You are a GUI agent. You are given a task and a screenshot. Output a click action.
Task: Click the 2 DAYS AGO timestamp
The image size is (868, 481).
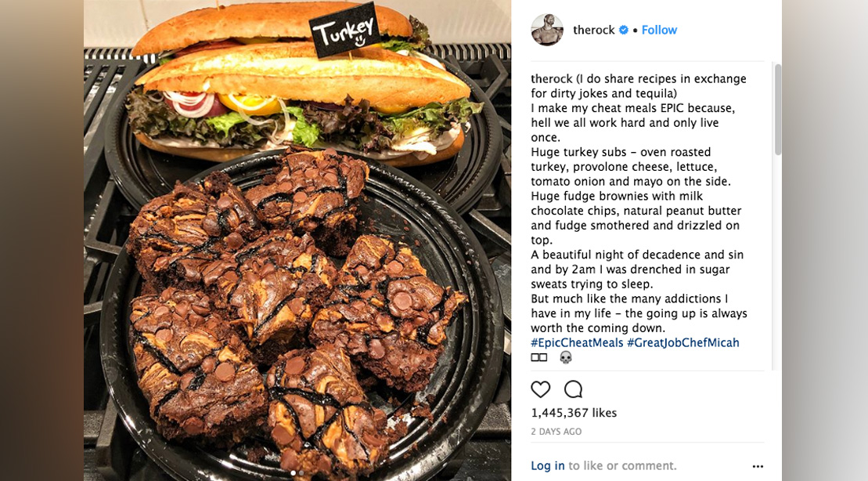point(556,432)
